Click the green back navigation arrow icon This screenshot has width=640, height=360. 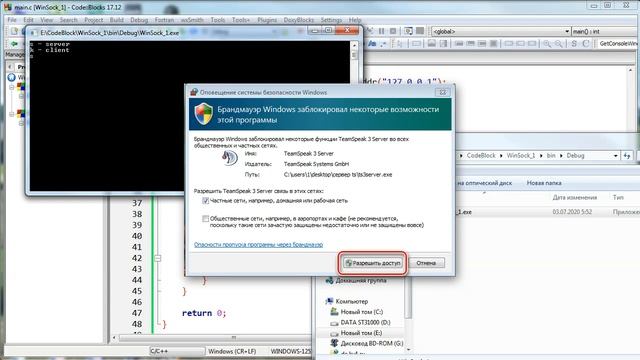click(14, 44)
